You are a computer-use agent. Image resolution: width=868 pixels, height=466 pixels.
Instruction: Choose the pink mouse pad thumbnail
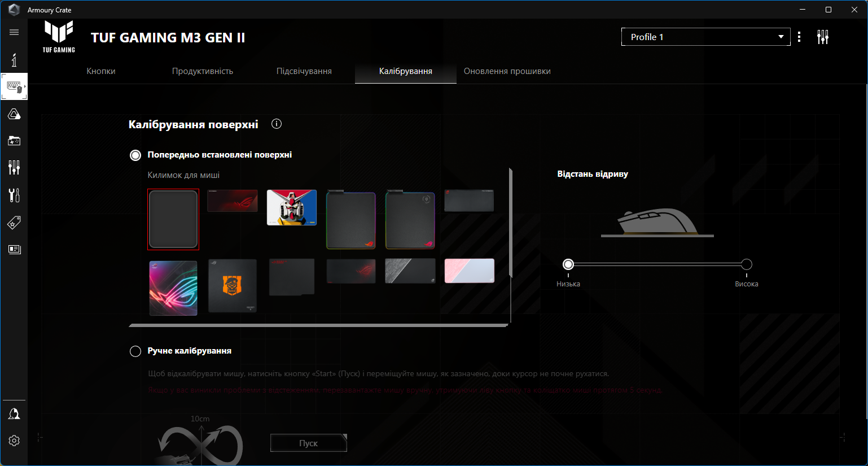coord(470,271)
